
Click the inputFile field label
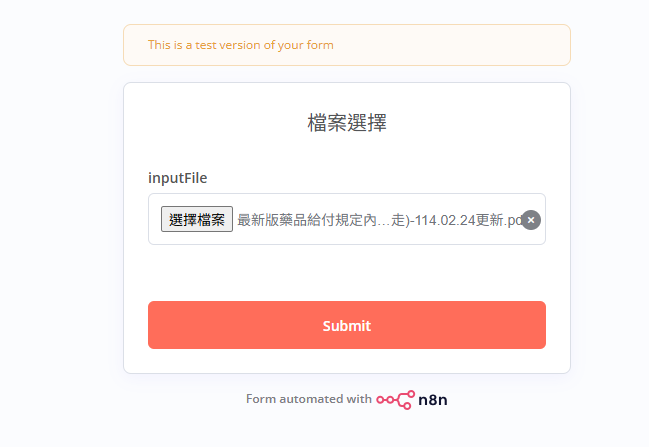coord(178,178)
